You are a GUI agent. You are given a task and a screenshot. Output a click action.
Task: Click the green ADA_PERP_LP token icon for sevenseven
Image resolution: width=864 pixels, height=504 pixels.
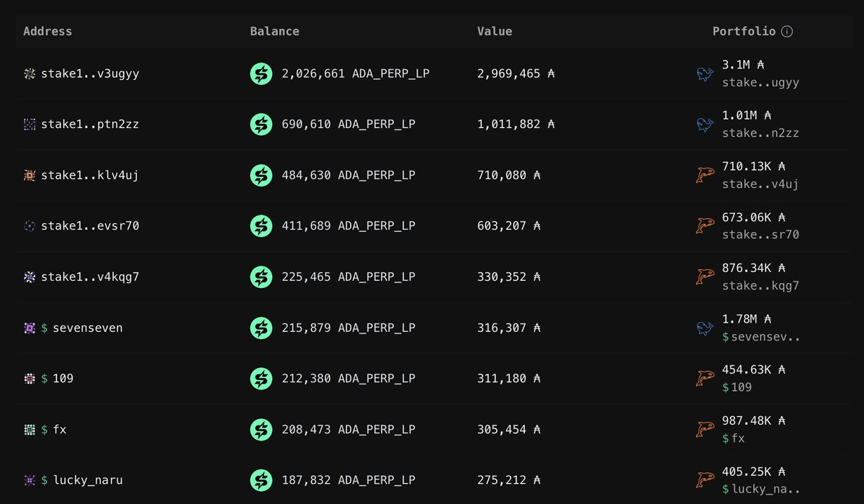point(261,328)
